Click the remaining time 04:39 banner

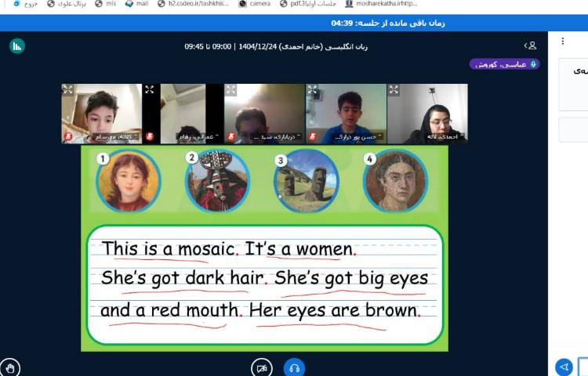[x=388, y=23]
